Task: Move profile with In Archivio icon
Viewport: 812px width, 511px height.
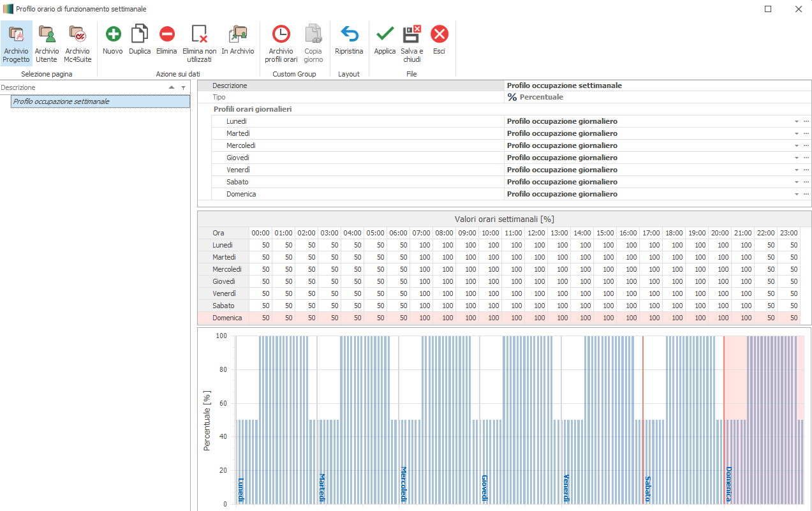Action: coord(237,35)
